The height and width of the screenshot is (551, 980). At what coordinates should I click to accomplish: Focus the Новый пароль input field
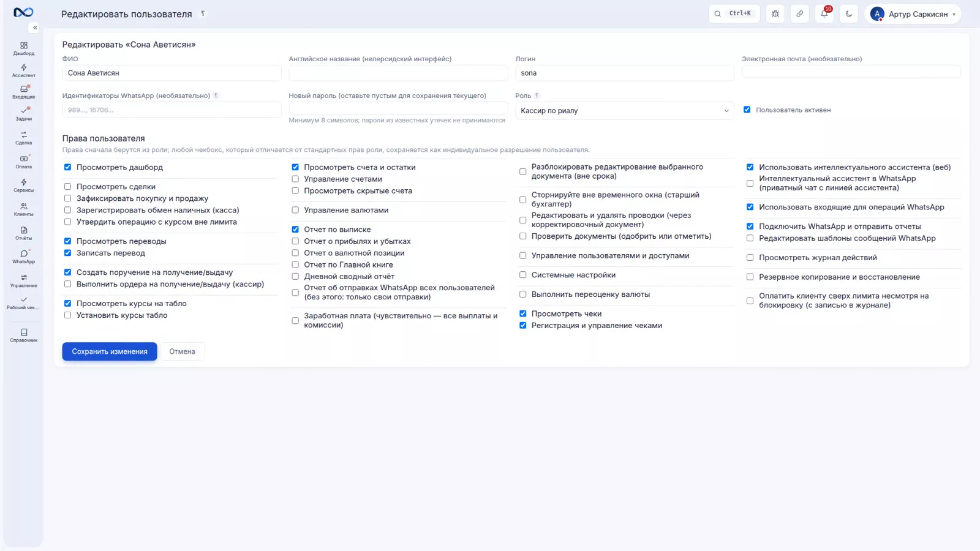click(398, 108)
